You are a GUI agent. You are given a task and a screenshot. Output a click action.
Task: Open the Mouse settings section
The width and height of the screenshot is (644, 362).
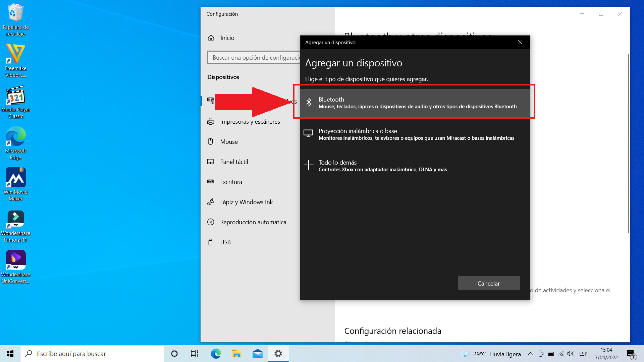(x=229, y=142)
